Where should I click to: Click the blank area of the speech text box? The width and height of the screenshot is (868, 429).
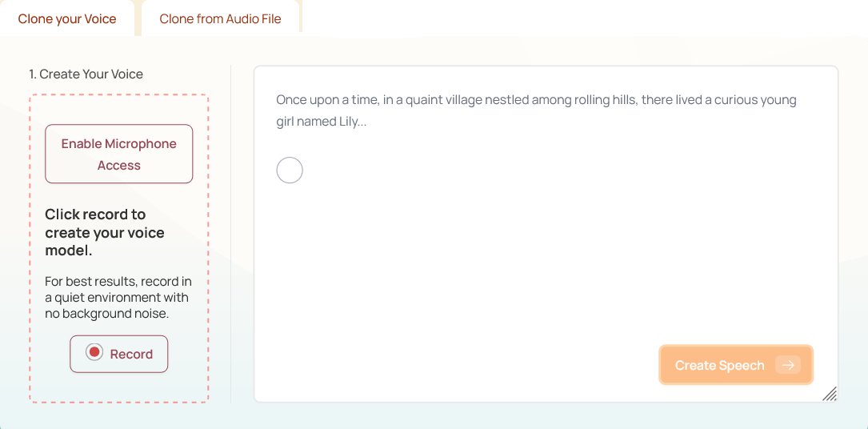[546, 266]
